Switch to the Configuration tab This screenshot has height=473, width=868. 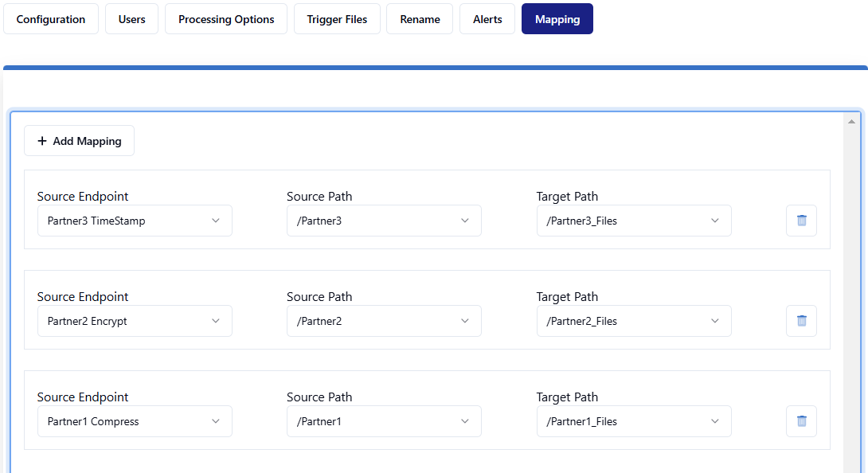pyautogui.click(x=51, y=19)
